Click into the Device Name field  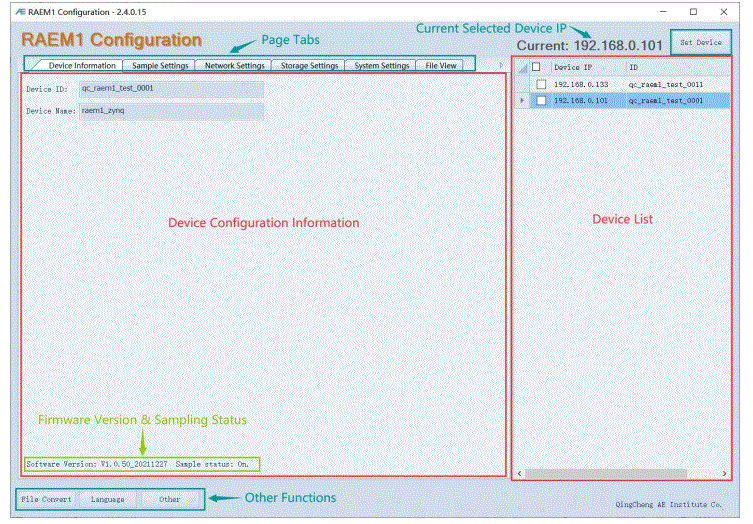click(x=171, y=111)
